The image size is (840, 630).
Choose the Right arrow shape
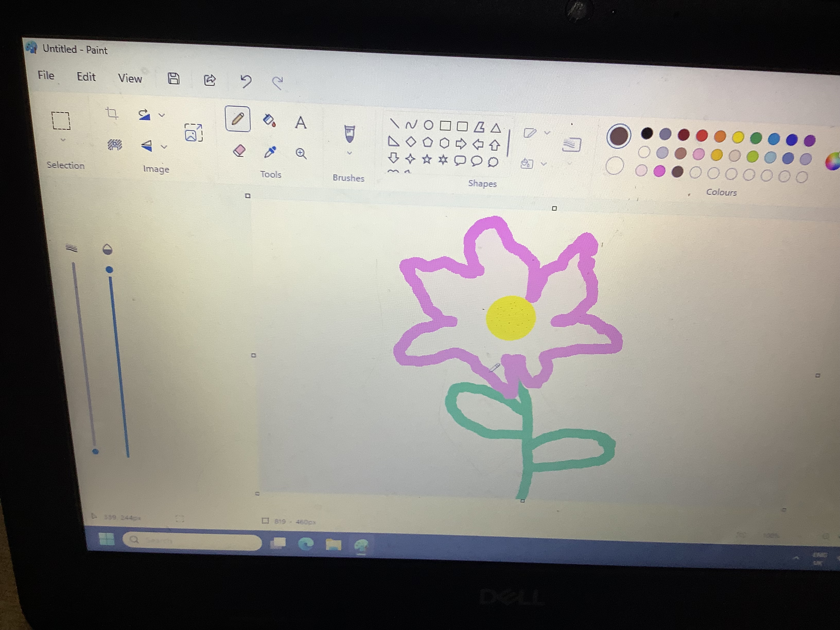[461, 144]
